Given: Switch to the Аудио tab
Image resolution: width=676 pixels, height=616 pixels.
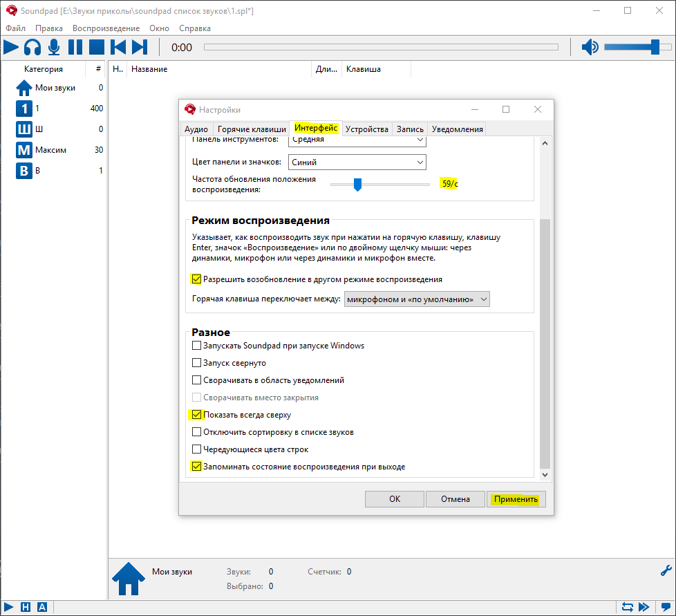Looking at the screenshot, I should pos(196,129).
